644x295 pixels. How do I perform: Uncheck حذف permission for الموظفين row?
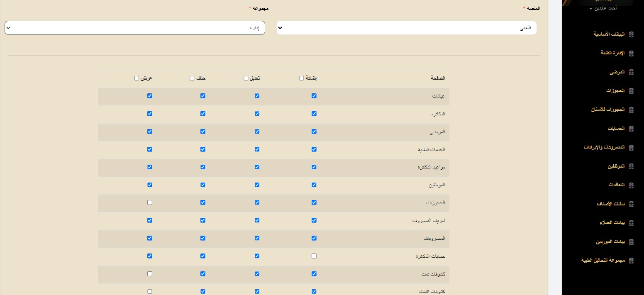coord(203,185)
